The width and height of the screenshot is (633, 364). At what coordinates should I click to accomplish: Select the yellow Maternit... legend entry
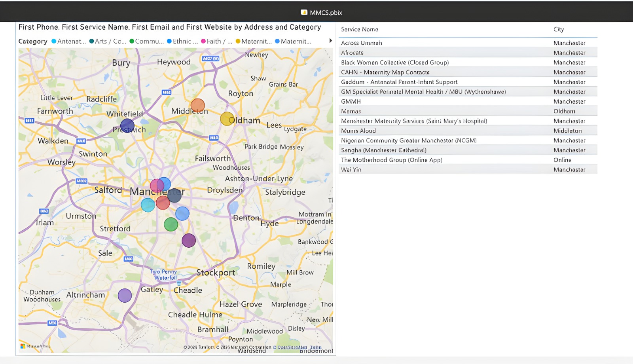254,41
